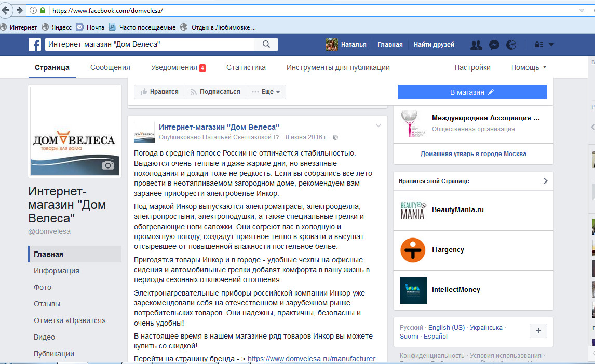This screenshot has width=595, height=364.
Task: Select Главная in the page sidebar
Action: (x=75, y=254)
